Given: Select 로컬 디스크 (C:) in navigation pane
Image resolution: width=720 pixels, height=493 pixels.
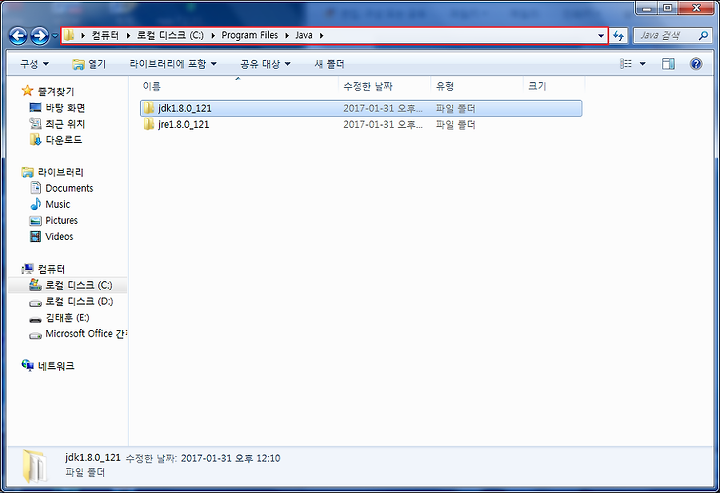Looking at the screenshot, I should 79,285.
